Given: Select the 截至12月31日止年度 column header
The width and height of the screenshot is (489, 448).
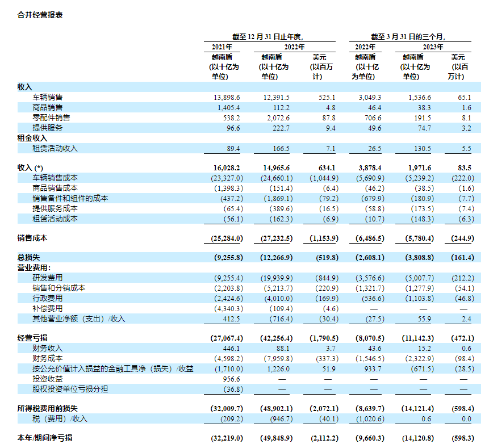Looking at the screenshot, I should [271, 36].
